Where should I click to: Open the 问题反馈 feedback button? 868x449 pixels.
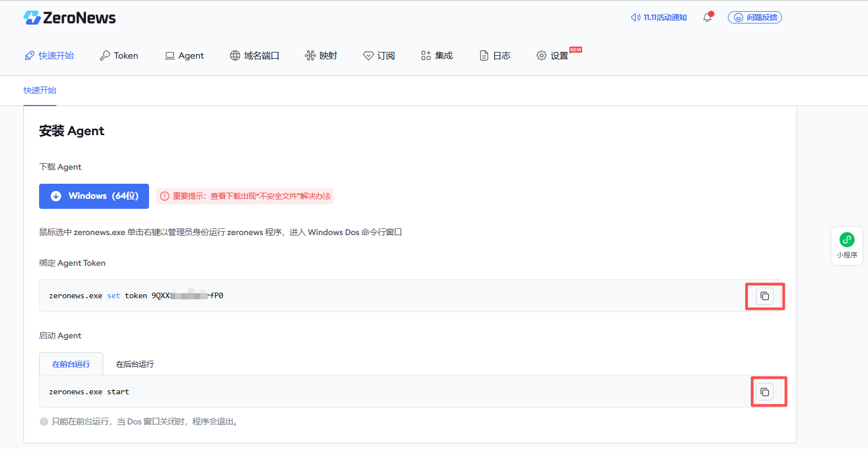coord(755,17)
